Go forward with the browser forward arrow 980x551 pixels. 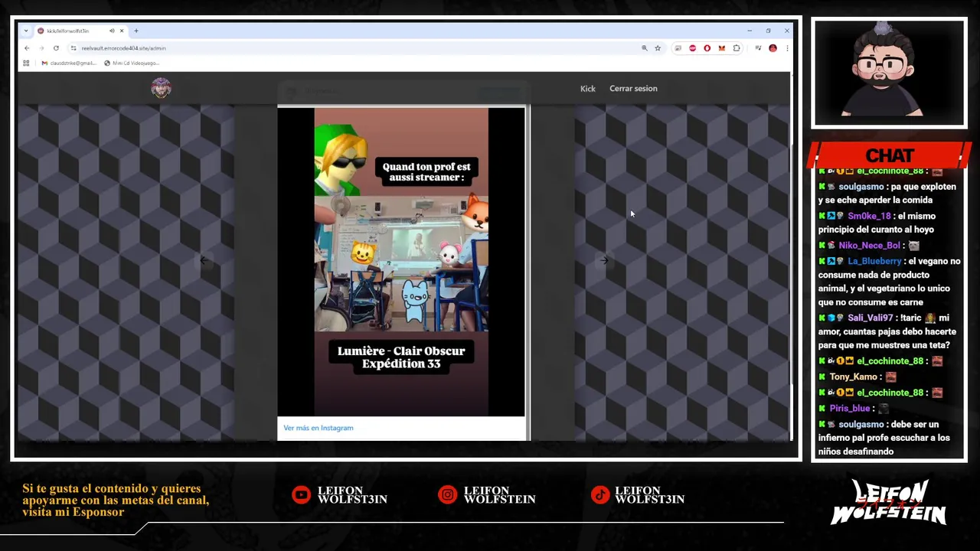pyautogui.click(x=41, y=48)
